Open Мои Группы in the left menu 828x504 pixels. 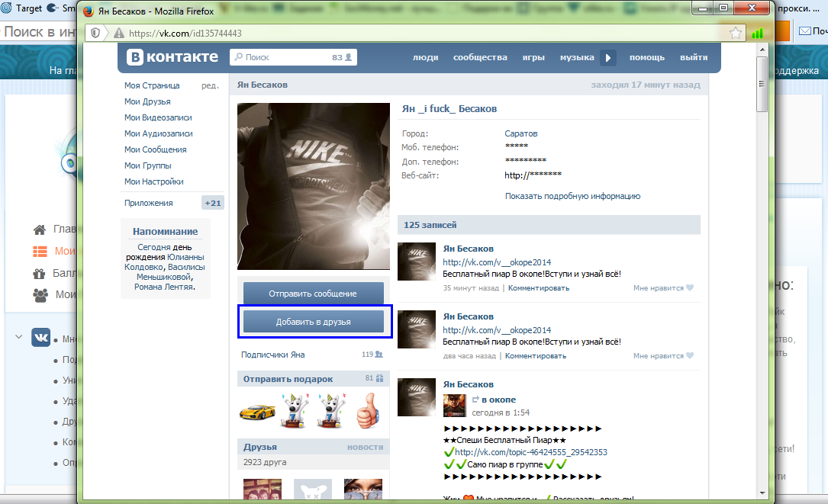148,165
